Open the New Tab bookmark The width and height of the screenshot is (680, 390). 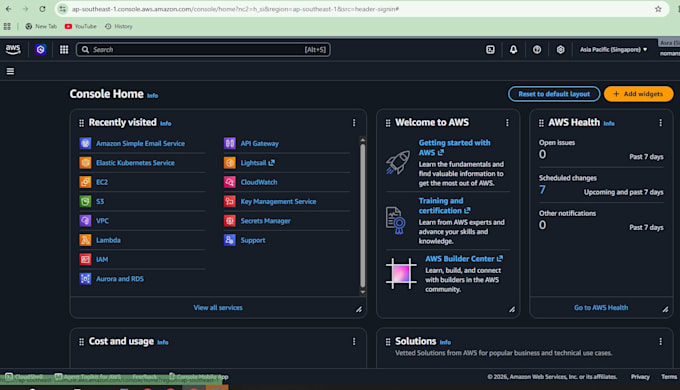coord(41,26)
